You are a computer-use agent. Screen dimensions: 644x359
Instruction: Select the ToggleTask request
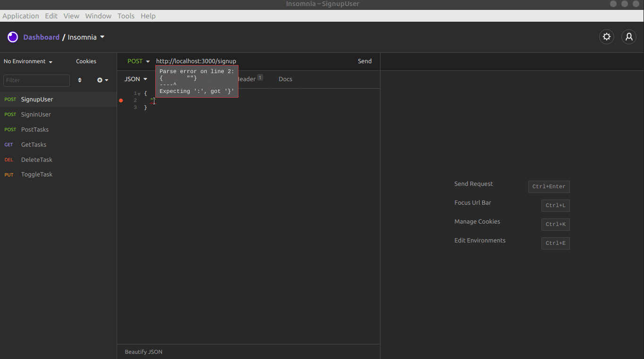(58, 175)
